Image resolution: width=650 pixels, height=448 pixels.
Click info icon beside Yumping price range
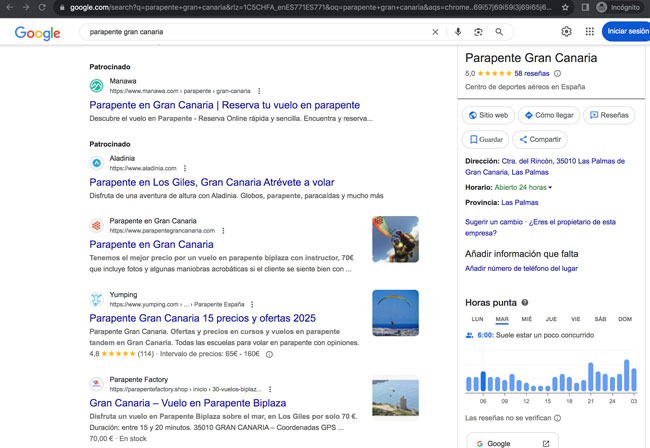(269, 354)
